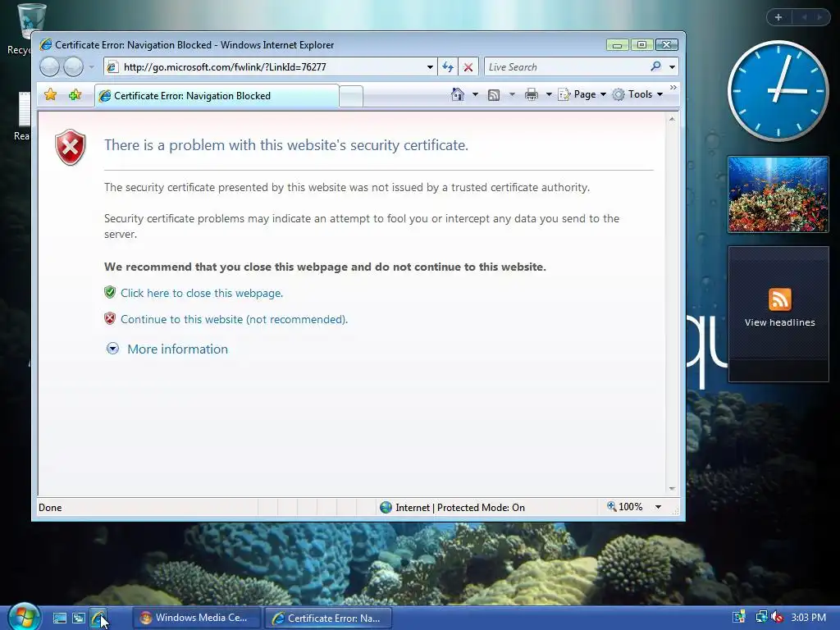Switch to Windows Media Center taskbar button

coord(195,618)
